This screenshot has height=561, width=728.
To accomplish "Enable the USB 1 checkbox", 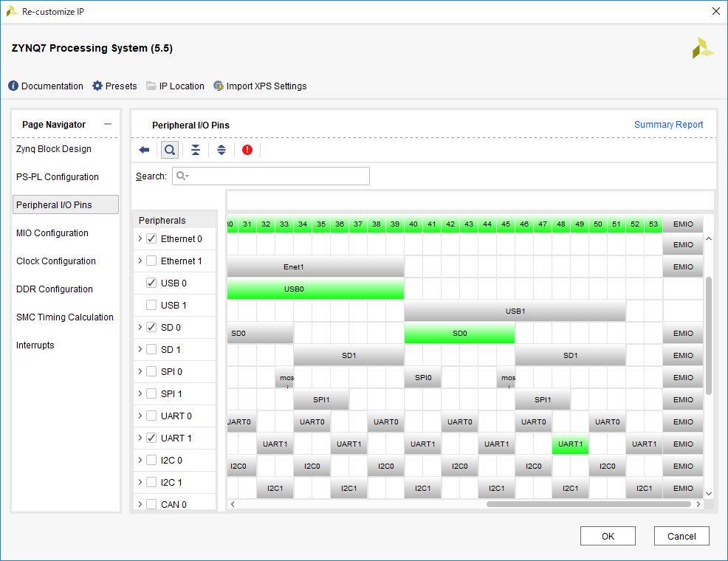I will pyautogui.click(x=151, y=305).
